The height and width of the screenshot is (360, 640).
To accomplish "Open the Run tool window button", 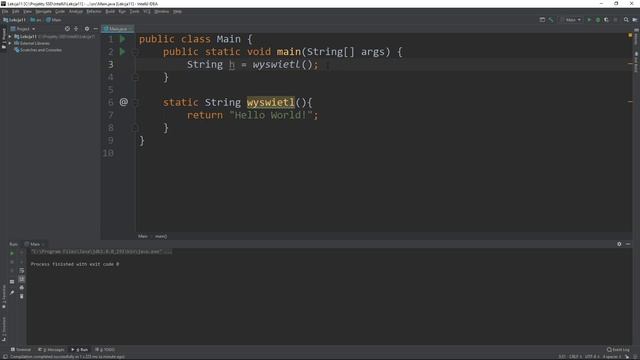I will coord(80,350).
